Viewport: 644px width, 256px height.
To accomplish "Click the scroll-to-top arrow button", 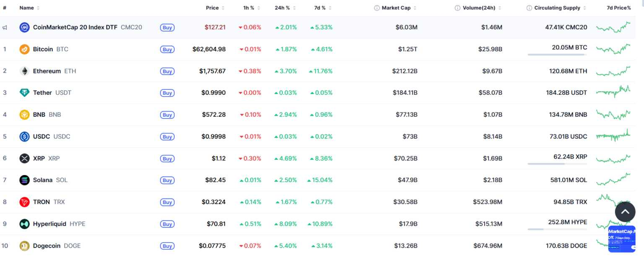I will 625,212.
